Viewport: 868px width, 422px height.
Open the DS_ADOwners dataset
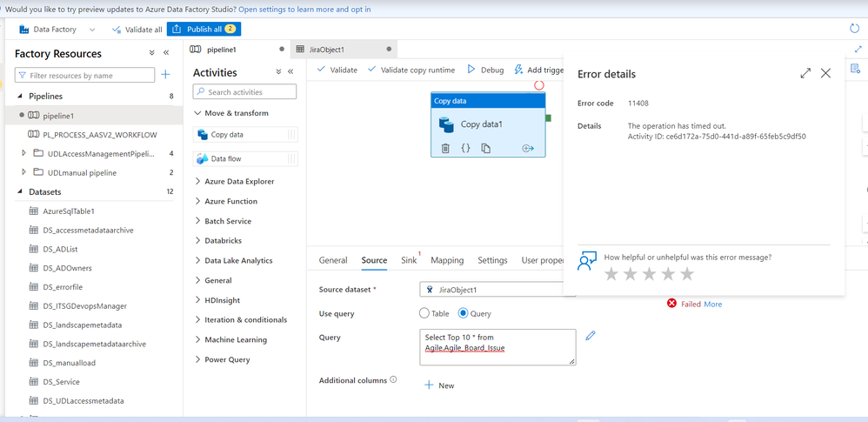(68, 268)
